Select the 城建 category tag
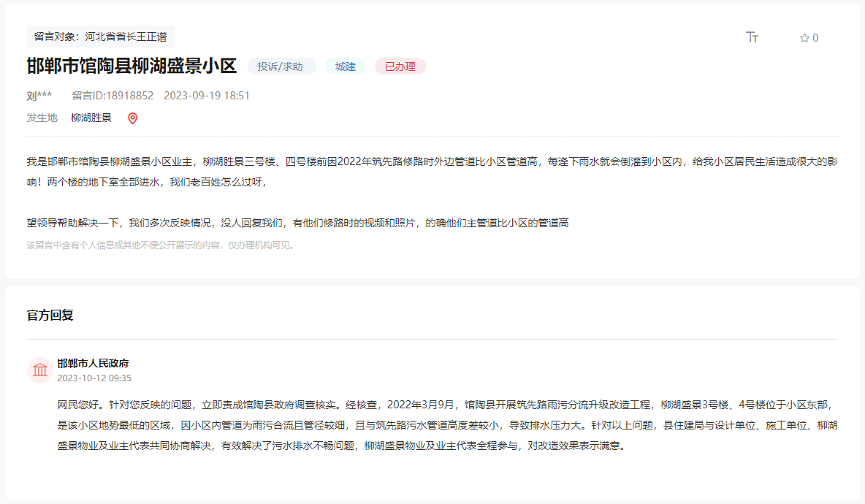 pos(346,66)
